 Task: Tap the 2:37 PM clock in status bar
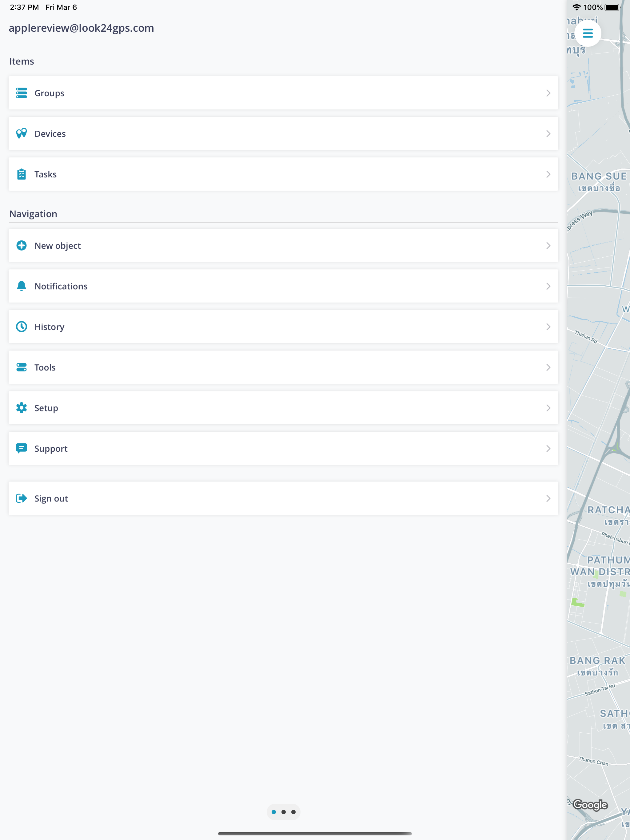pos(24,7)
